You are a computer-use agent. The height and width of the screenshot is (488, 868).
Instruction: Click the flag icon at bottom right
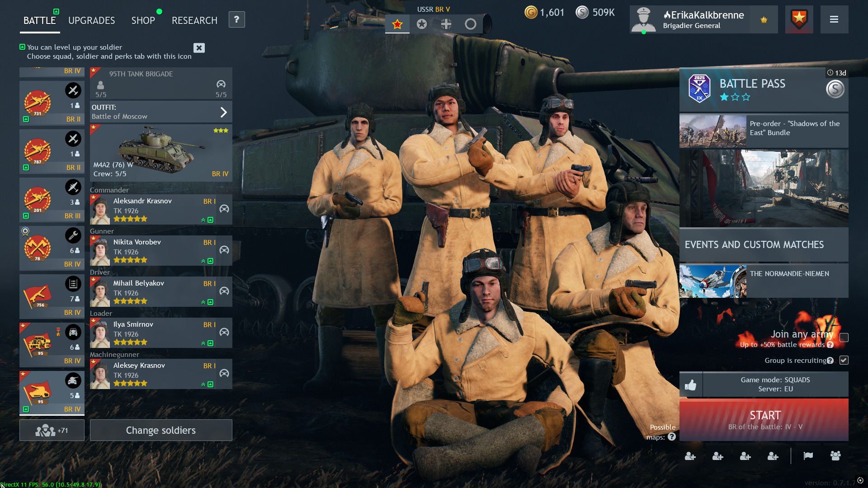[808, 456]
